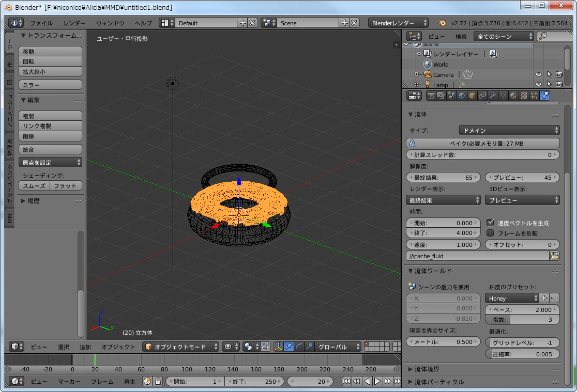
Task: Open the Physics properties tab
Action: tap(544, 96)
